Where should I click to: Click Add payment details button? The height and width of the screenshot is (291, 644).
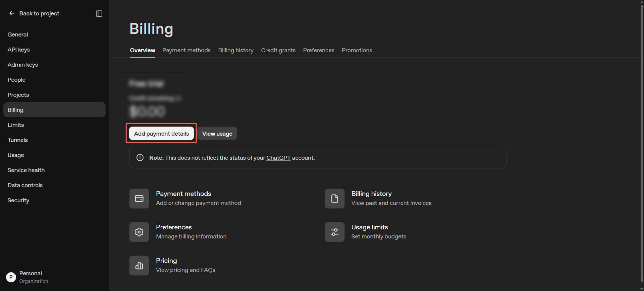tap(161, 133)
